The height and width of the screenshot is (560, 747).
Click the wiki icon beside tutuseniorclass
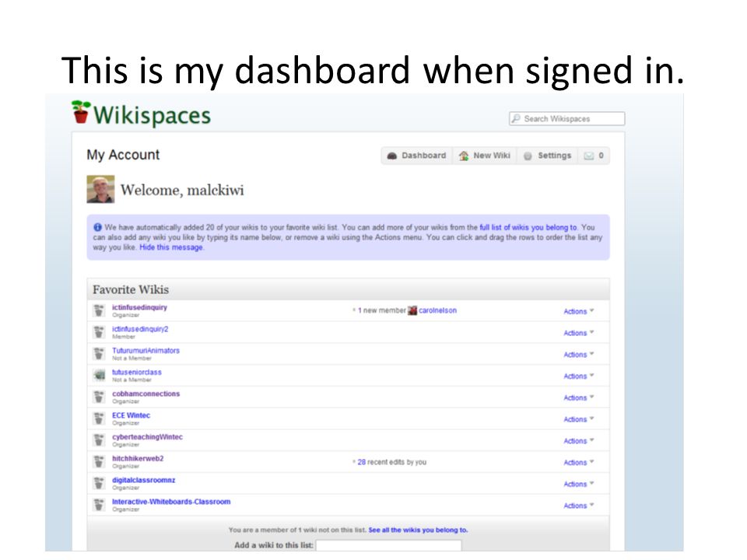tap(99, 375)
